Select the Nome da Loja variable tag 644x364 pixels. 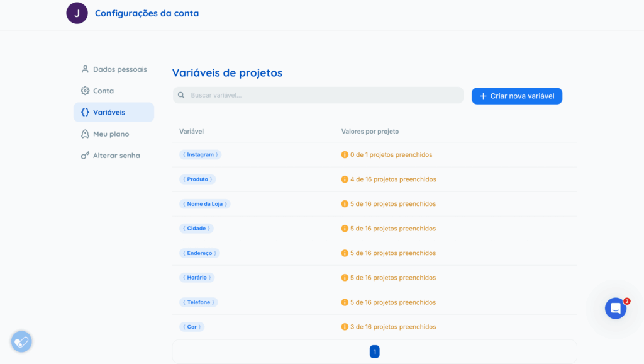click(x=204, y=204)
